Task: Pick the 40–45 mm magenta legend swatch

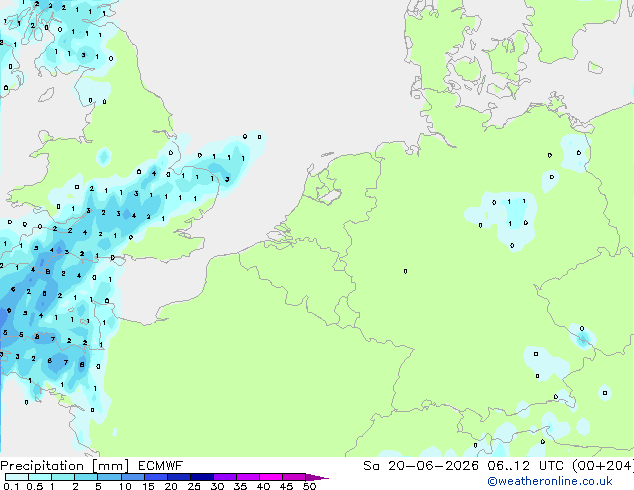Action: pos(271,477)
